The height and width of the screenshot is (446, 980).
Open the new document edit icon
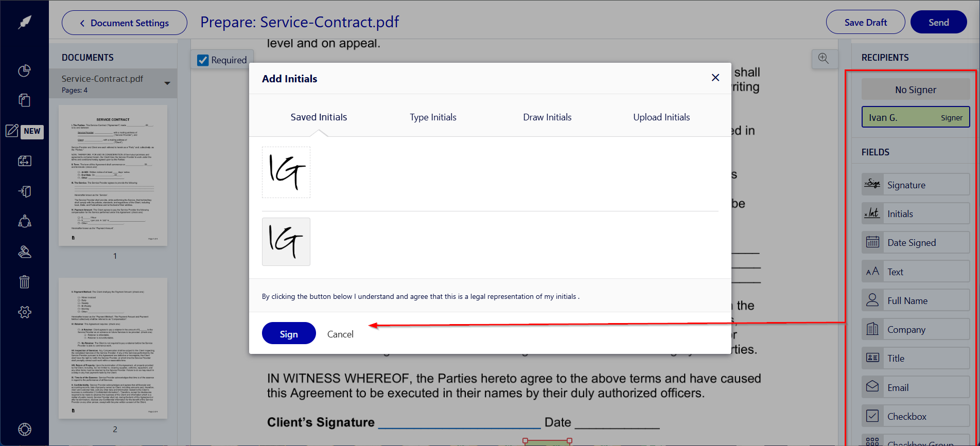point(12,131)
